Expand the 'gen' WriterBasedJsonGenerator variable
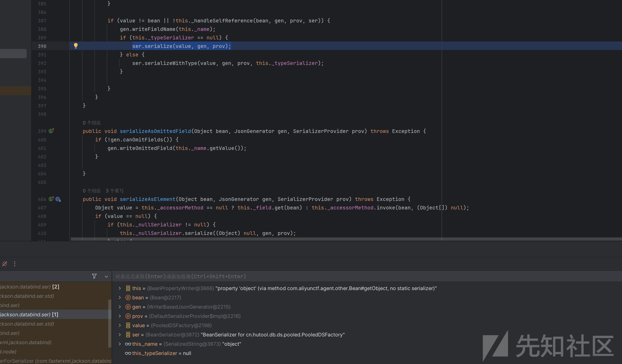 tap(120, 307)
